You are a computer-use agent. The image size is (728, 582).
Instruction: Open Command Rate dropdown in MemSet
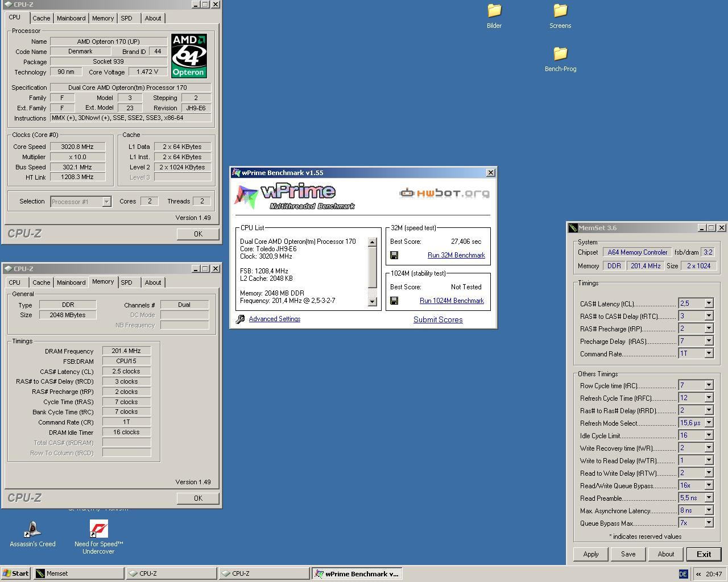click(696, 354)
